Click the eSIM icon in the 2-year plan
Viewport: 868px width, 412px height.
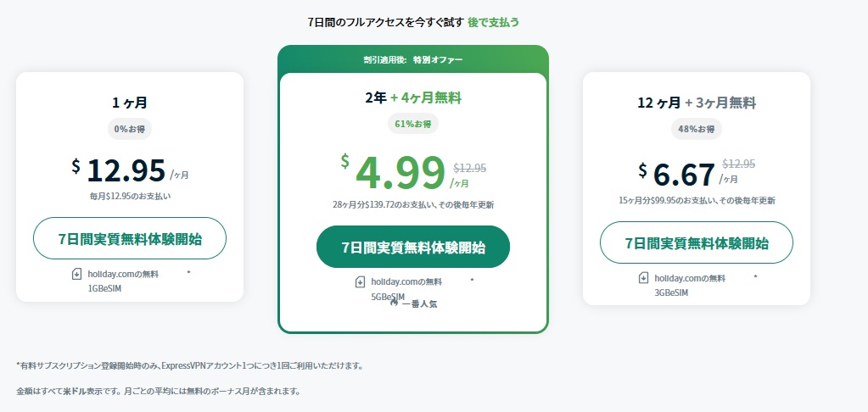(361, 281)
